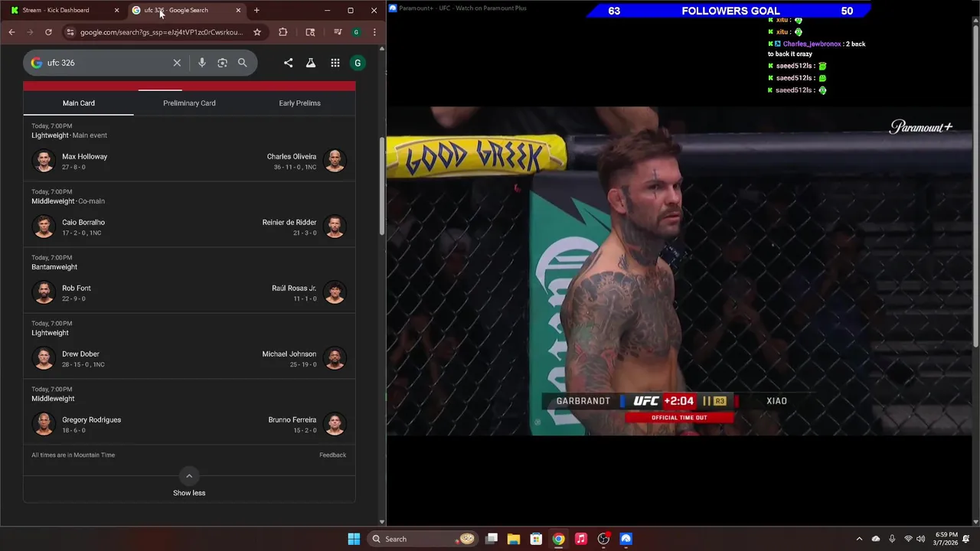Viewport: 980px width, 551px height.
Task: Open volume control in system tray
Action: [920, 539]
